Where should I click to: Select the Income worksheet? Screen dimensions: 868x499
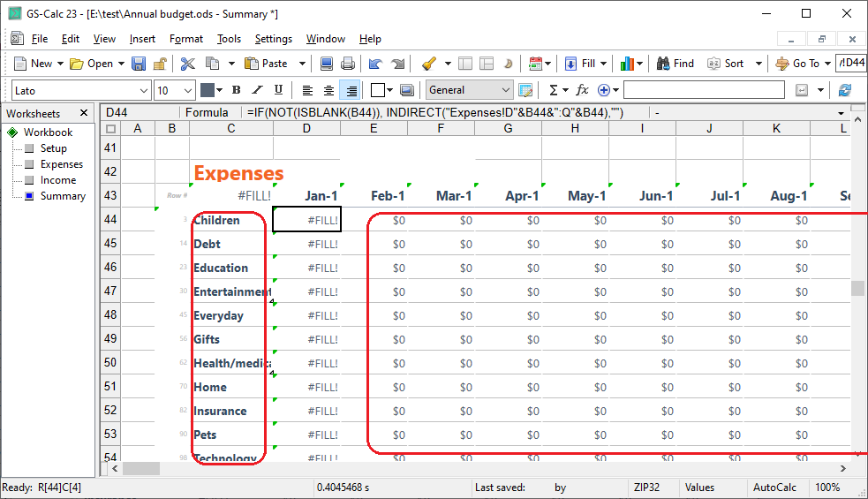[58, 180]
